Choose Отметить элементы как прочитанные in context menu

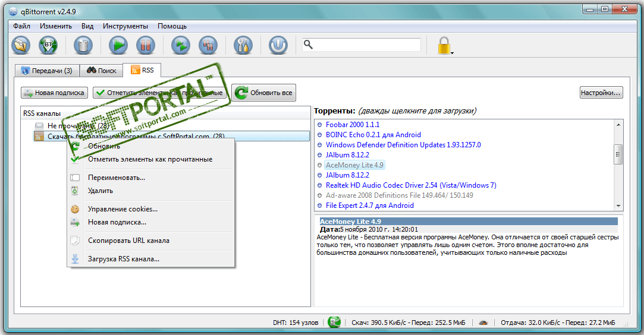click(x=150, y=159)
